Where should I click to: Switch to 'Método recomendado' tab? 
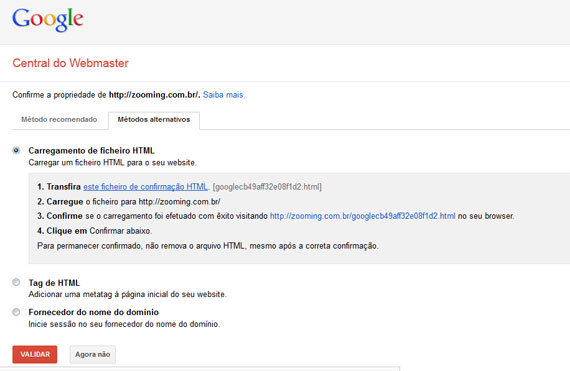(x=59, y=120)
